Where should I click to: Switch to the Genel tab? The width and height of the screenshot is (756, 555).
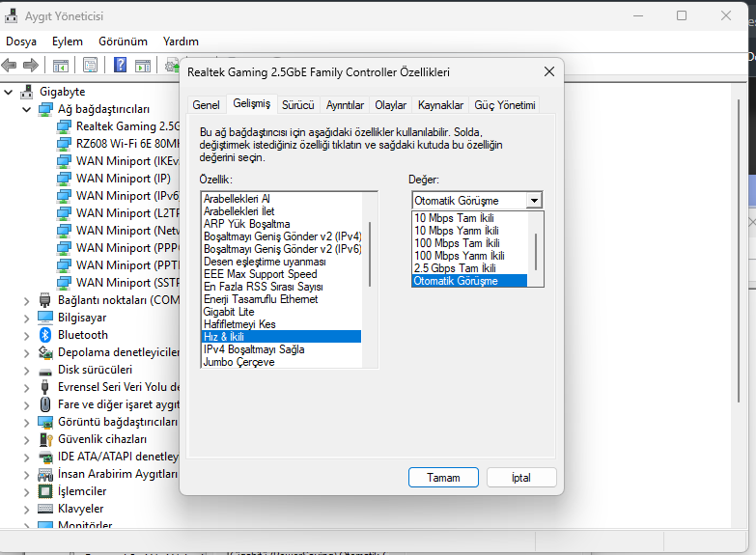(x=206, y=105)
